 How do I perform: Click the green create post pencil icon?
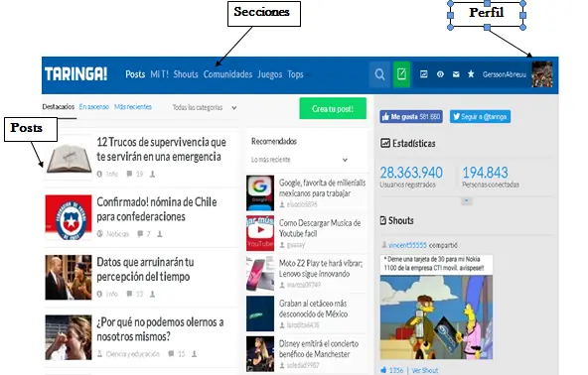click(x=401, y=74)
